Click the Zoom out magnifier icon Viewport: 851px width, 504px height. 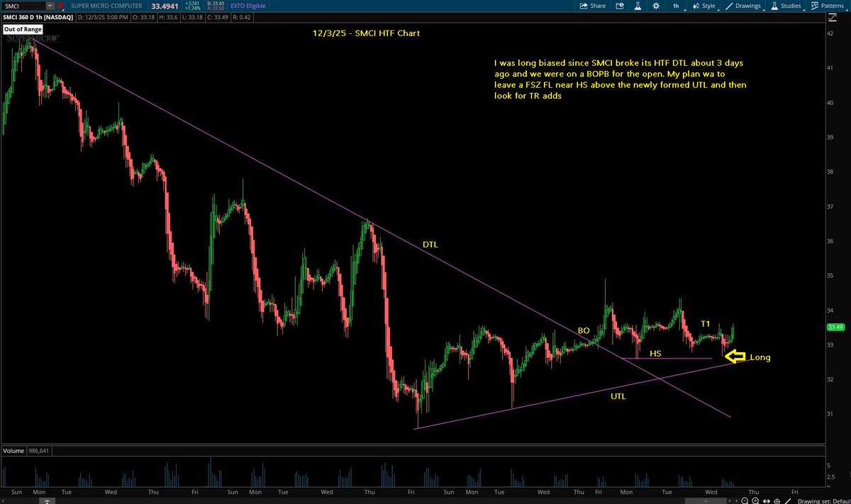[x=745, y=501]
